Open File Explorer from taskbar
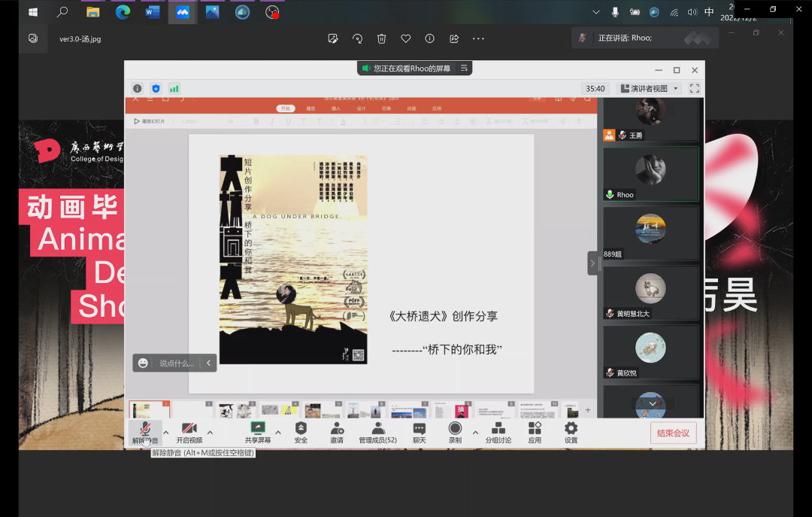812x517 pixels. pos(92,12)
